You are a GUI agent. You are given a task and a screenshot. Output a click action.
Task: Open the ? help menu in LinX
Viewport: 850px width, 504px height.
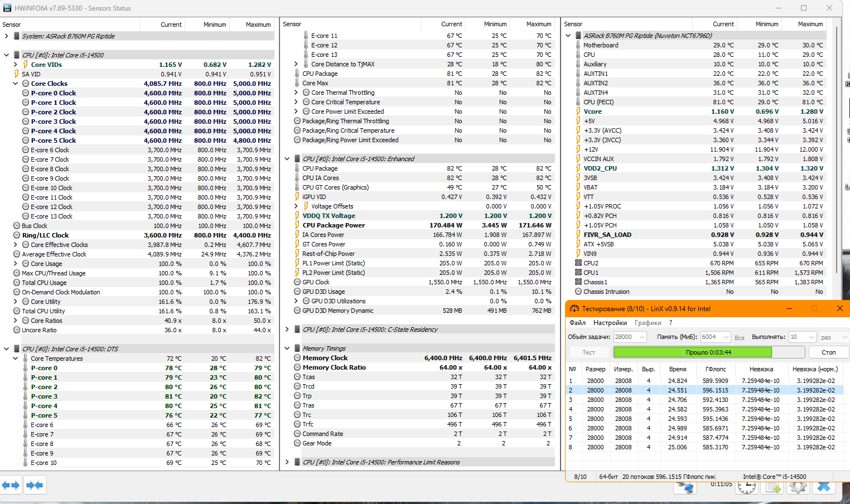(x=671, y=323)
